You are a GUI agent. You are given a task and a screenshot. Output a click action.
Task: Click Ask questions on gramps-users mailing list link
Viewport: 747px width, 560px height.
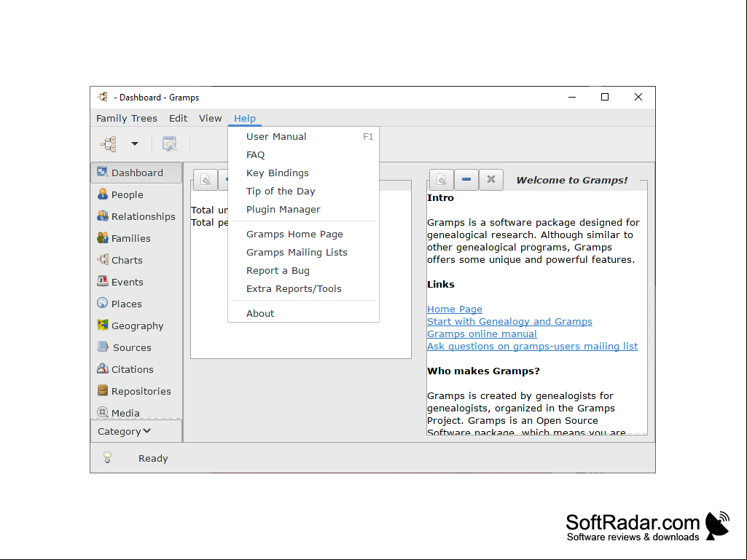(532, 346)
